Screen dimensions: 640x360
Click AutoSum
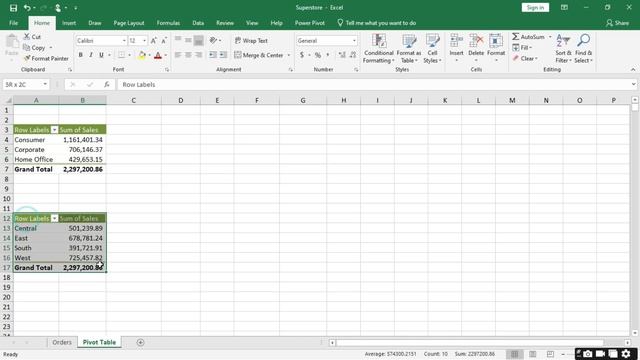(x=529, y=37)
